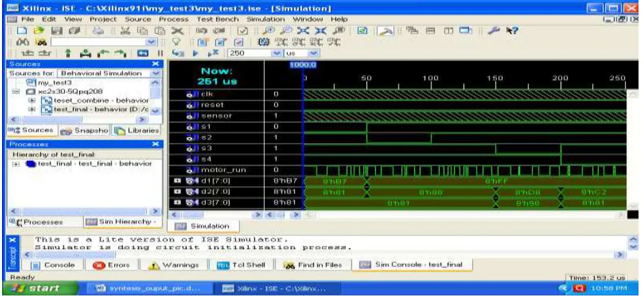Click the 1000.0 time cursor marker
Image resolution: width=644 pixels, height=297 pixels.
[x=303, y=65]
